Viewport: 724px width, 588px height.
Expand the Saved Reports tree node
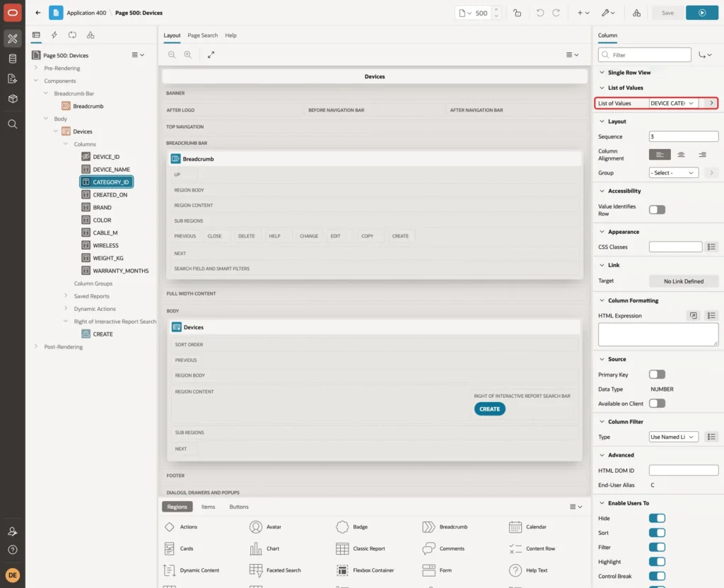tap(66, 296)
